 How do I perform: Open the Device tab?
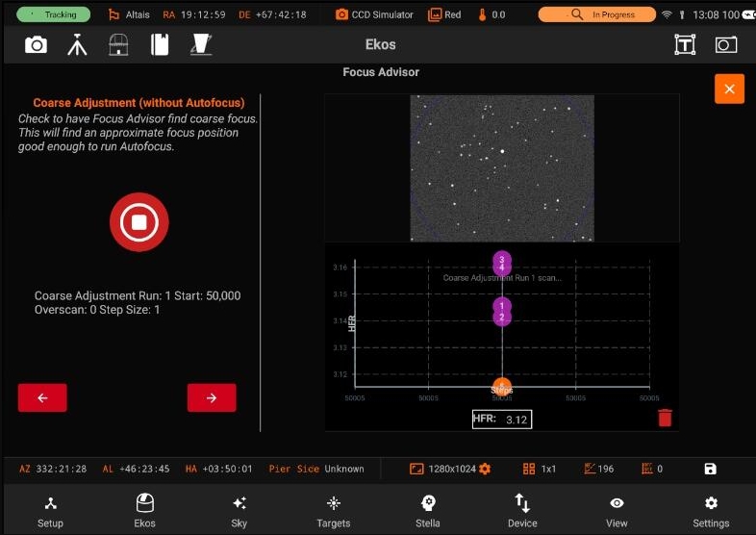click(x=522, y=510)
